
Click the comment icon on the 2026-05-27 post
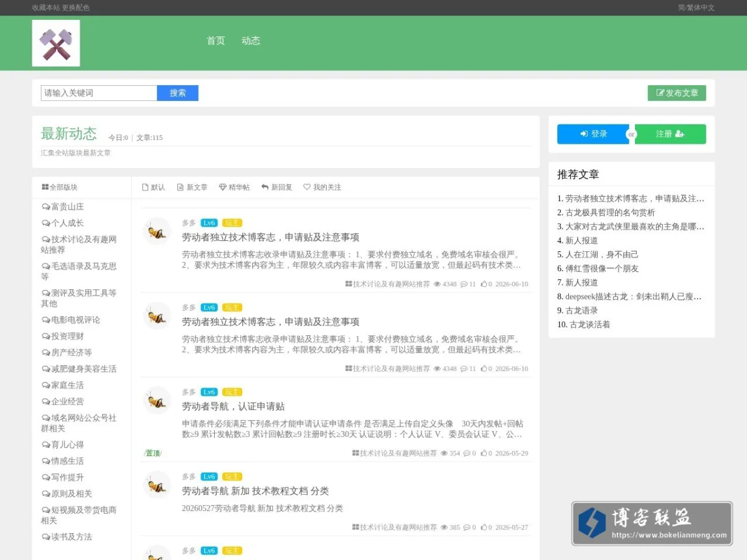coord(467,528)
